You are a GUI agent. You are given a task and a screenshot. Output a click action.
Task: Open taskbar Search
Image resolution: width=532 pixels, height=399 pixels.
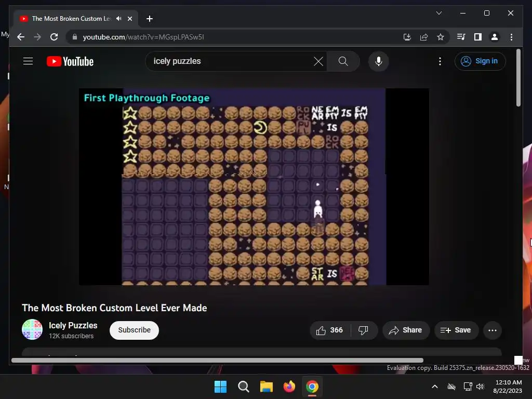(x=243, y=387)
